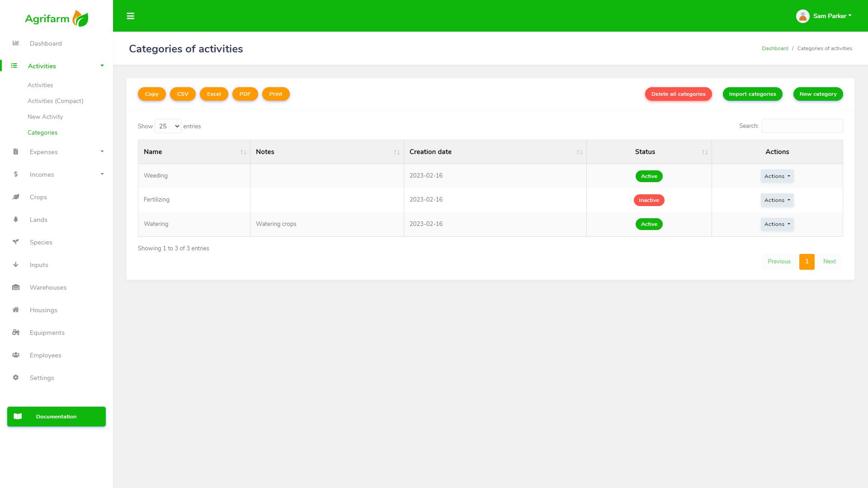Click the Settings gear icon
This screenshot has width=868, height=488.
[16, 378]
